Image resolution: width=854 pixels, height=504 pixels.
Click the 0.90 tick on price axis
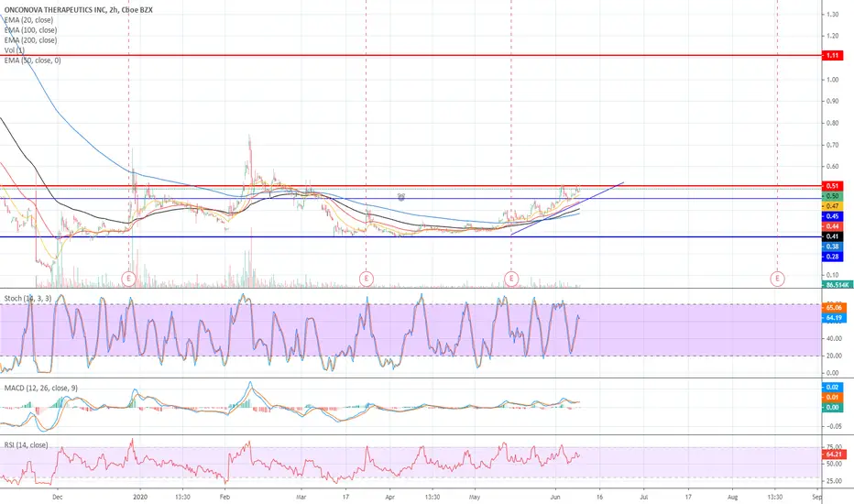[x=832, y=102]
